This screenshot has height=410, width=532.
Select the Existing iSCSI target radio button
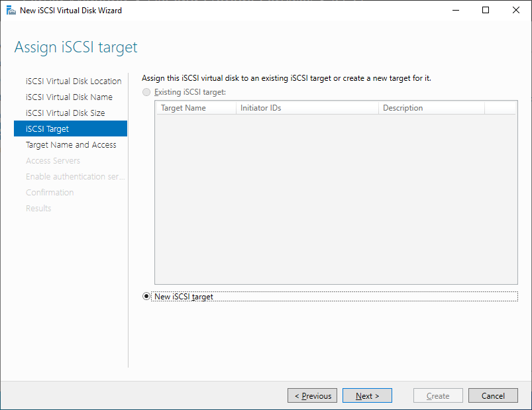146,92
